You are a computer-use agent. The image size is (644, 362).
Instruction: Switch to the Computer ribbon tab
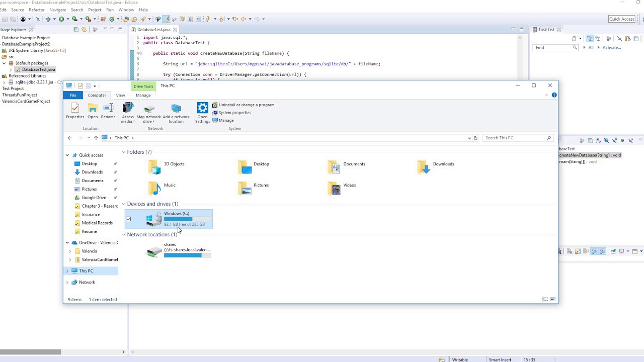[97, 95]
